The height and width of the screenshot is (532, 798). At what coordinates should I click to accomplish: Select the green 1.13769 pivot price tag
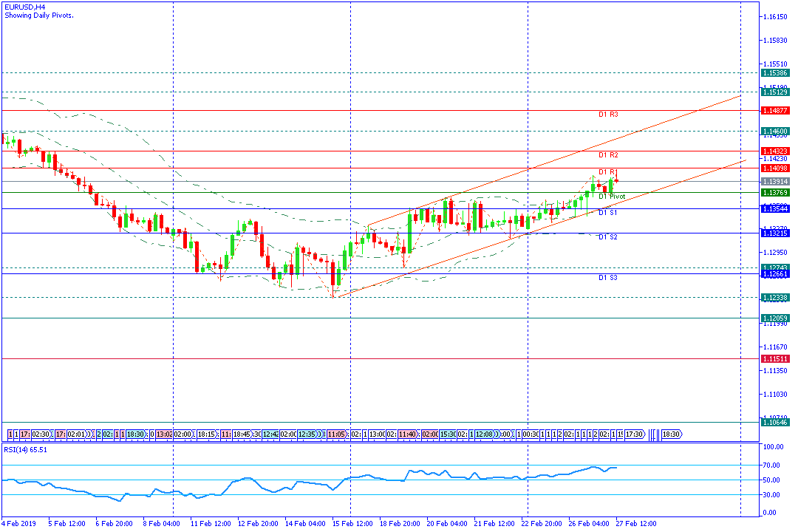775,192
